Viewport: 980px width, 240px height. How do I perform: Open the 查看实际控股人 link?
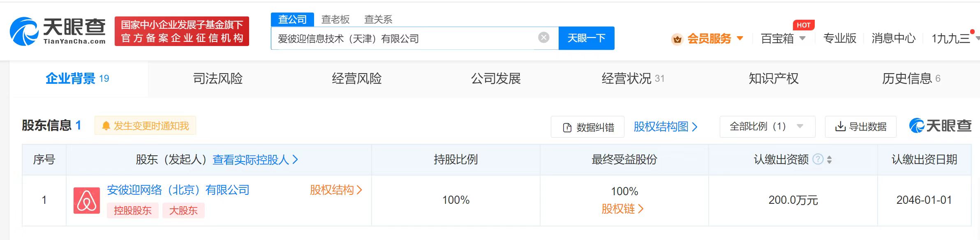click(255, 159)
